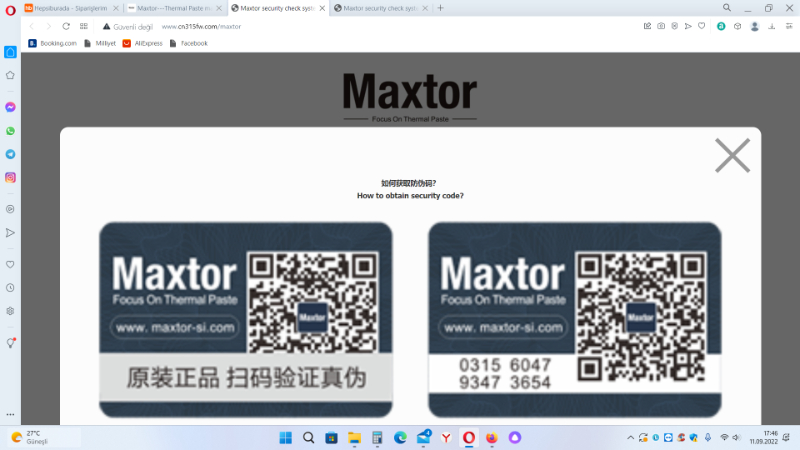
Task: Click the 'Güvenli değil' security warning
Action: (128, 27)
